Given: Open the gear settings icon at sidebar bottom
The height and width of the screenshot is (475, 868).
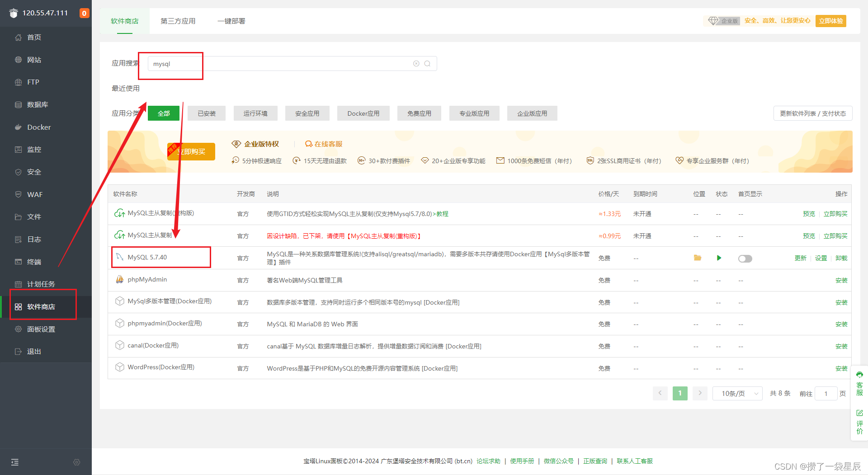Looking at the screenshot, I should coord(77,462).
